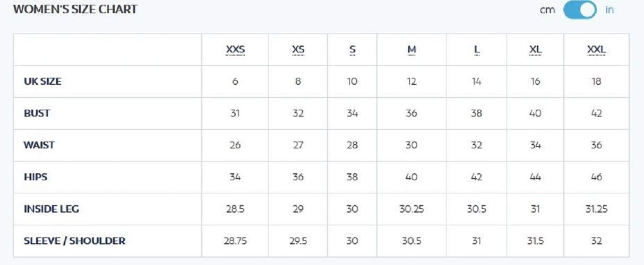Click the XXS inside leg value 28.5
This screenshot has height=265, width=644.
[235, 209]
